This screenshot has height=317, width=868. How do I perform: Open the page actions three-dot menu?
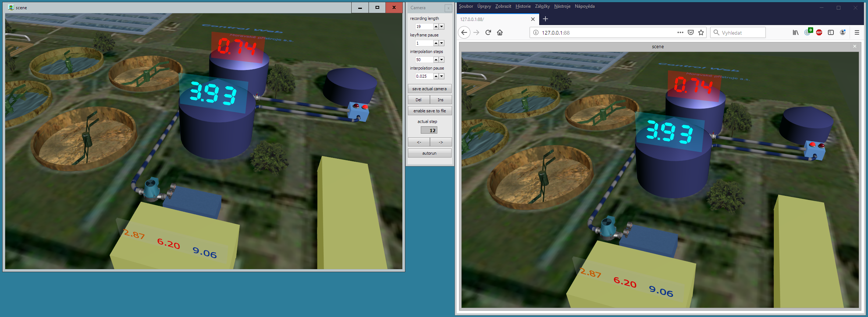[x=680, y=32]
